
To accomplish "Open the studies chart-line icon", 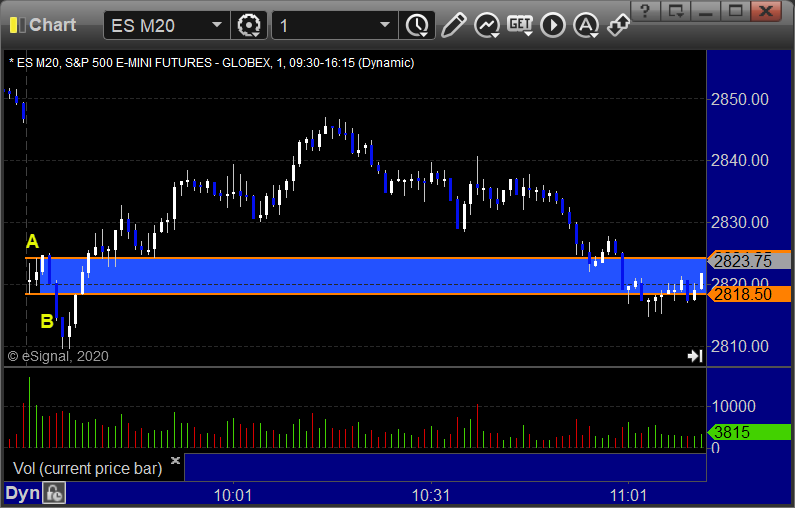I will 487,25.
